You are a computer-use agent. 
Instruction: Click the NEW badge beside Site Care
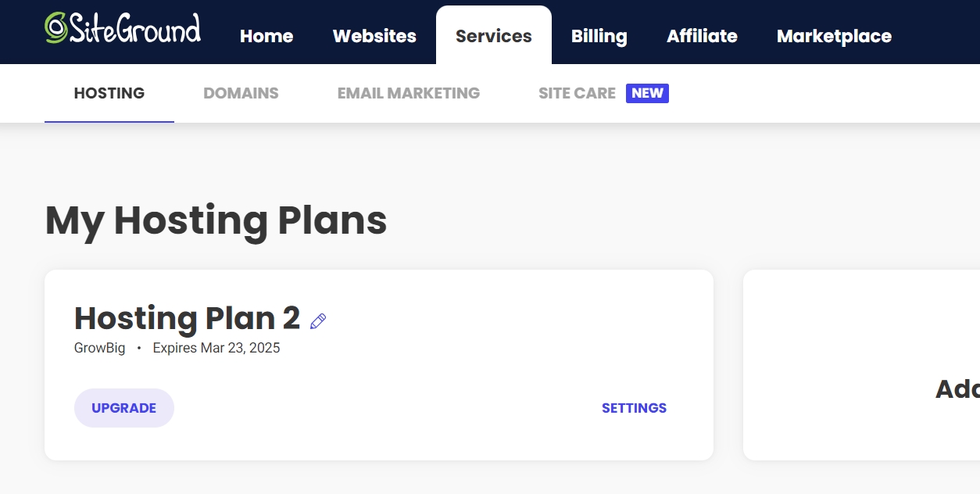coord(647,93)
